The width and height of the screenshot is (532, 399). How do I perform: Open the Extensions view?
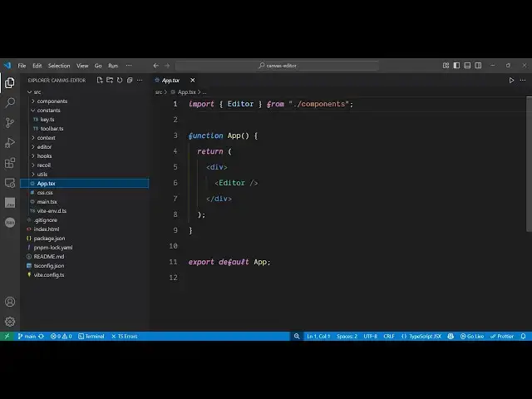(x=10, y=163)
